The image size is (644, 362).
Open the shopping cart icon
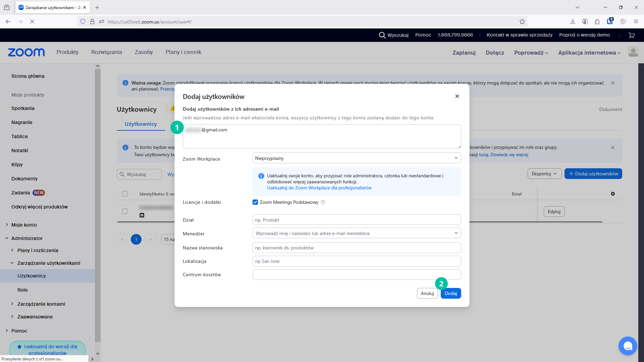[x=632, y=35]
